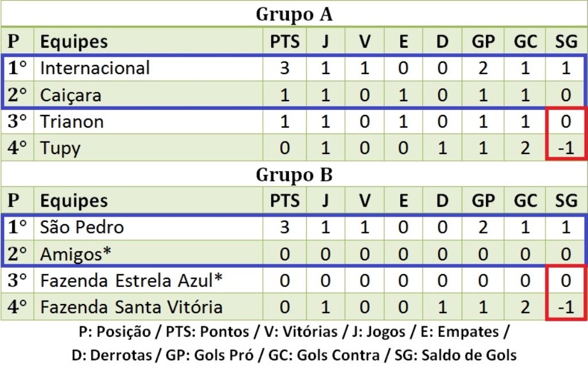
Task: Select the Tupy team cell
Action: pyautogui.click(x=60, y=148)
